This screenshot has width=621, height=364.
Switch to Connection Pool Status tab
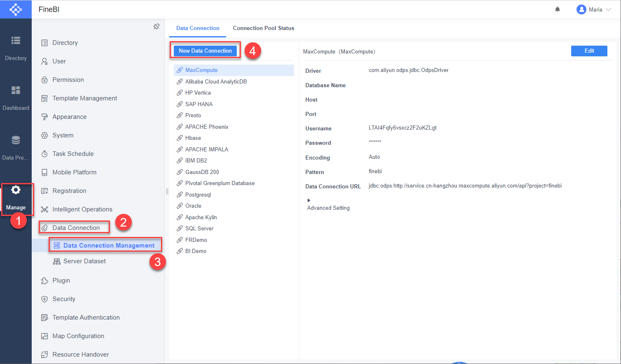[x=264, y=28]
